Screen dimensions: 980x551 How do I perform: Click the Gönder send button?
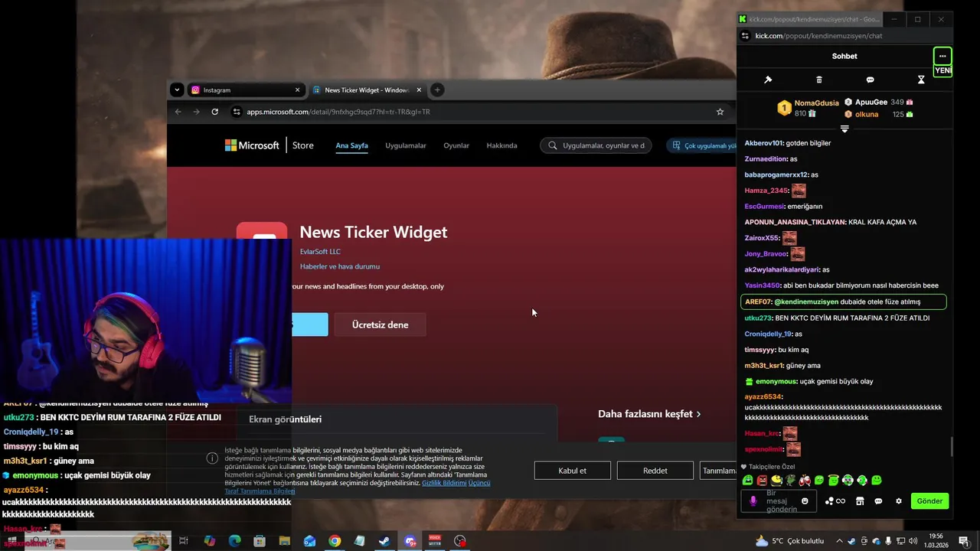pos(929,501)
